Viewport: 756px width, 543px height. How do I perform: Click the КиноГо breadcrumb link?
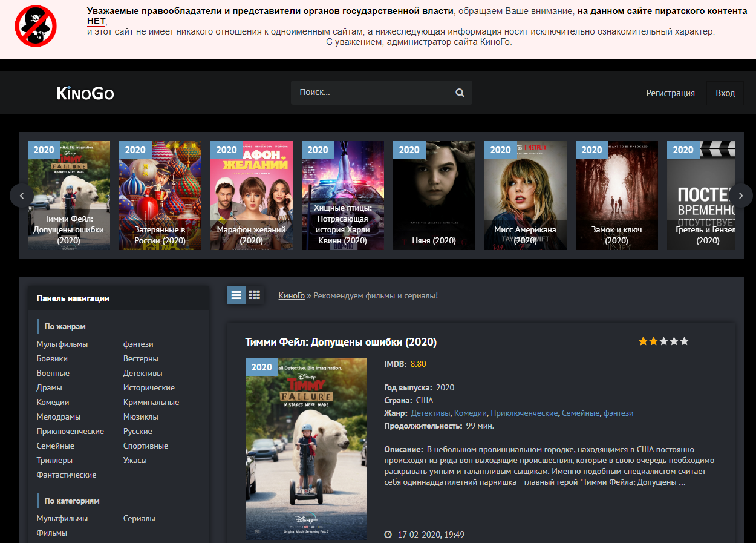pyautogui.click(x=292, y=295)
